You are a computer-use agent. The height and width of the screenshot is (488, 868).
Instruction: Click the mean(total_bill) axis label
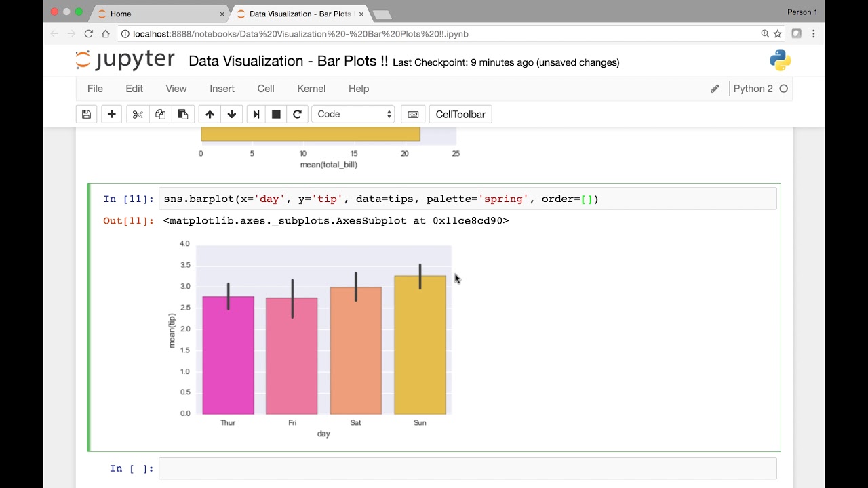click(x=328, y=165)
